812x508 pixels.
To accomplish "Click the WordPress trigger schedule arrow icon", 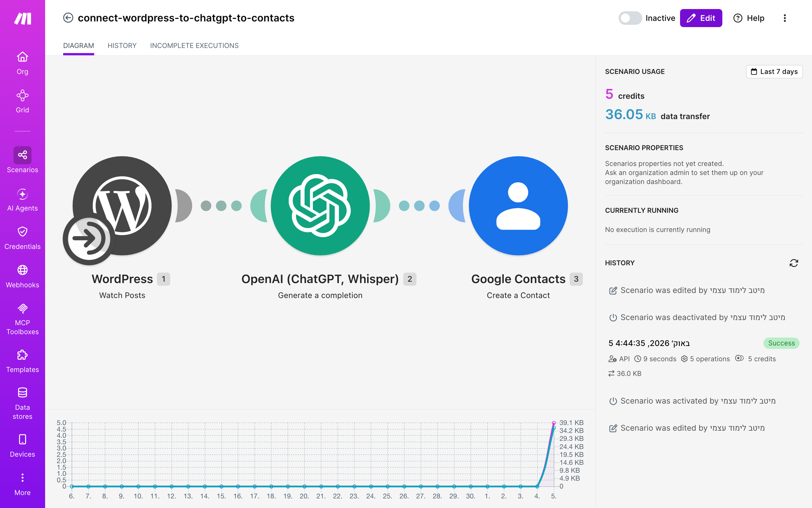I will [89, 238].
